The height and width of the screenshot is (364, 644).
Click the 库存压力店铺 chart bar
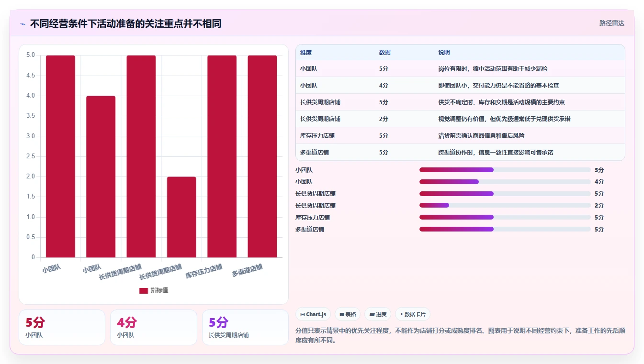pyautogui.click(x=222, y=156)
